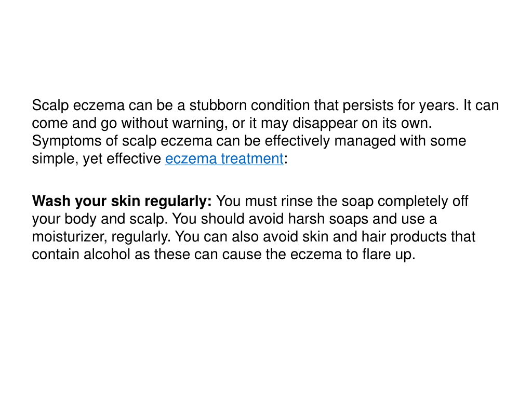Open the eczema treatment hyperlink
This screenshot has height=399, width=532.
tap(224, 159)
